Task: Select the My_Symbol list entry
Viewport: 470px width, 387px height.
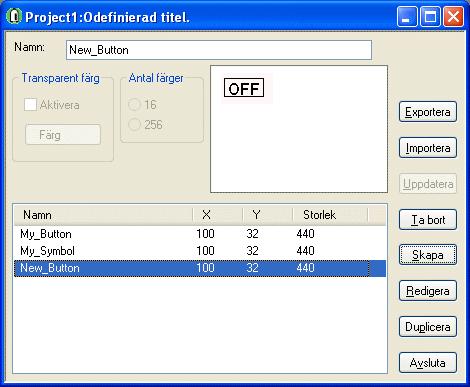Action: click(200, 251)
